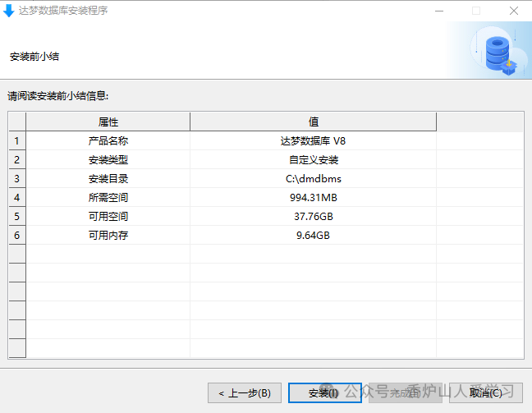The height and width of the screenshot is (413, 532).
Task: Click row header number 4
Action: (x=17, y=198)
